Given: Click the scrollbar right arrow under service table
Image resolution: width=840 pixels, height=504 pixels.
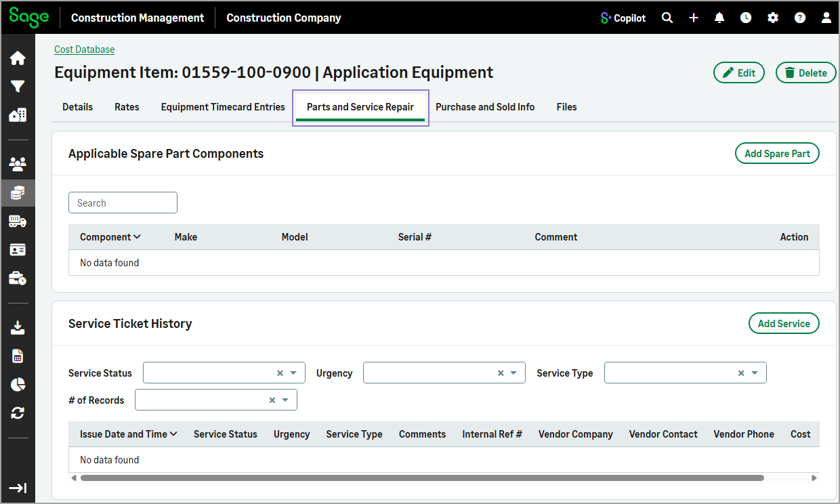Looking at the screenshot, I should point(814,478).
